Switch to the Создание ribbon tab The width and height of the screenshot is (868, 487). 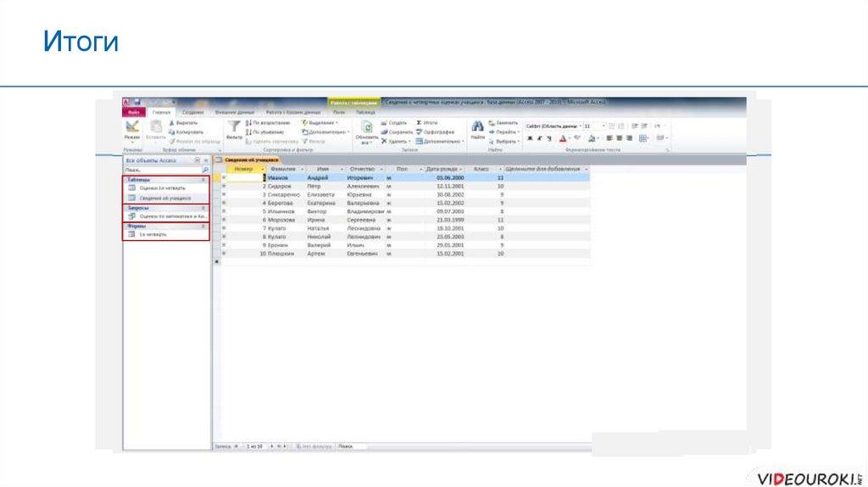click(192, 112)
